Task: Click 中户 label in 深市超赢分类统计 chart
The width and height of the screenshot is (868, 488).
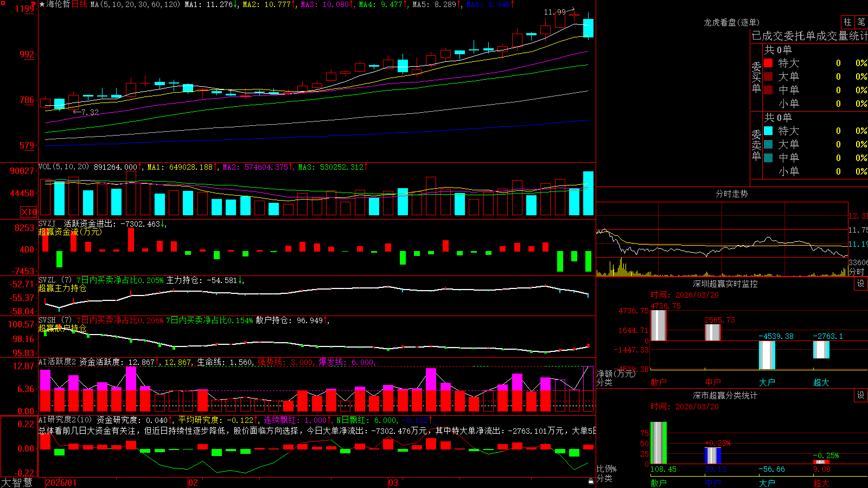Action: click(712, 483)
